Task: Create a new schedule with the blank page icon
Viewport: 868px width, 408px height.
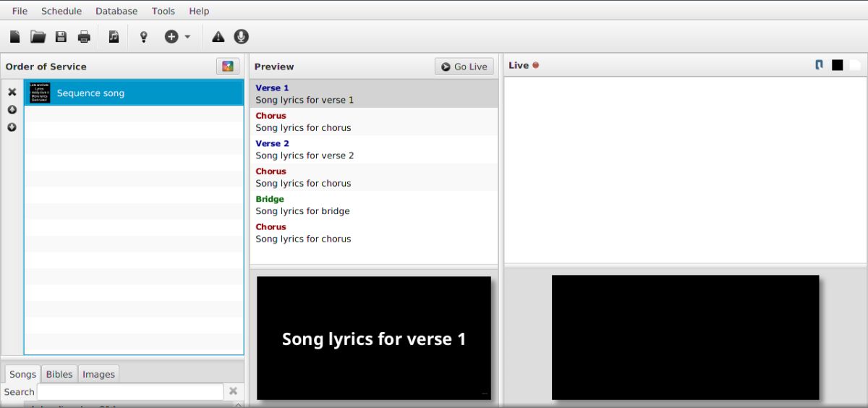Action: pos(14,37)
